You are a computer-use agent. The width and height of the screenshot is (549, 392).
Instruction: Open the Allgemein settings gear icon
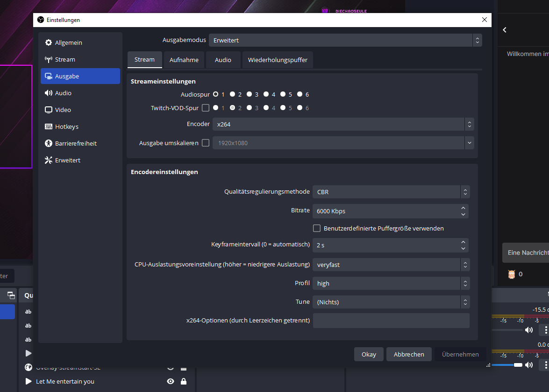pyautogui.click(x=49, y=43)
